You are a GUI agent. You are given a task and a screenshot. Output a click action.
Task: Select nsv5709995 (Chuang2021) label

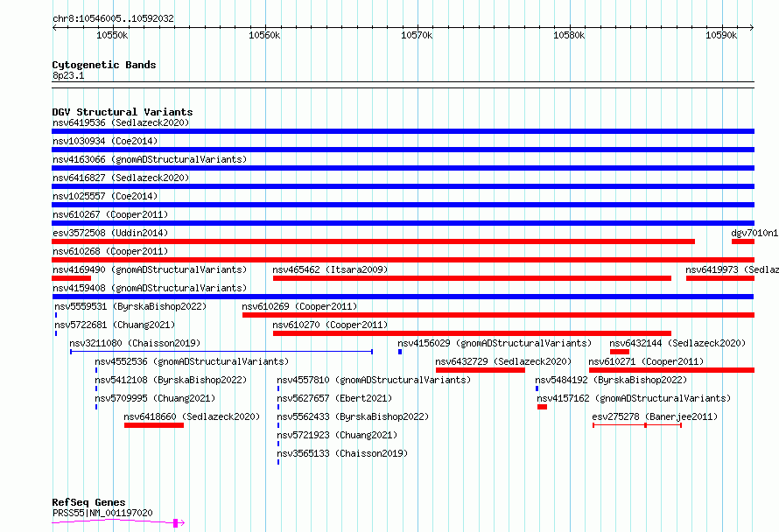coord(155,398)
